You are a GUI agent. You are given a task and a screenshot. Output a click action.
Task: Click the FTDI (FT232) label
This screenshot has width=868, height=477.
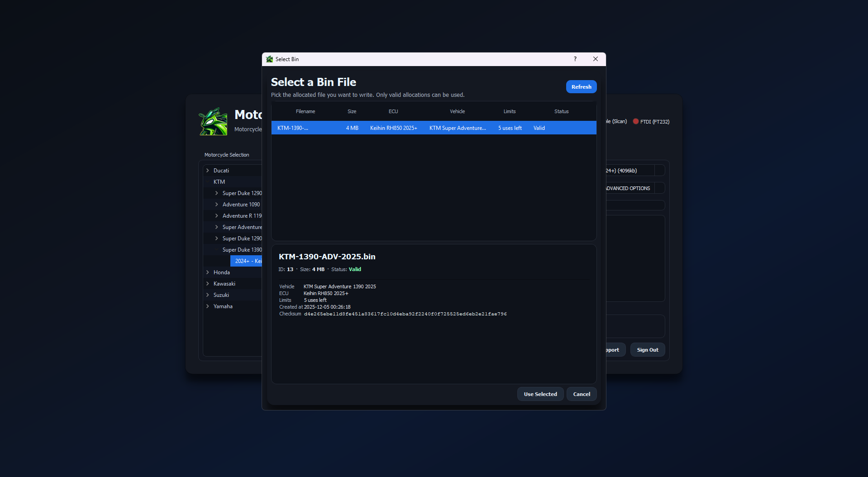(655, 122)
